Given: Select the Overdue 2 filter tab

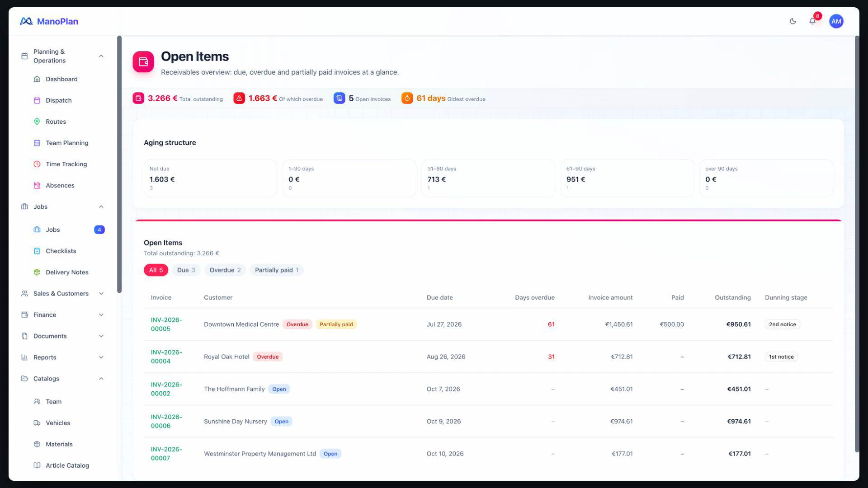Looking at the screenshot, I should coord(225,270).
